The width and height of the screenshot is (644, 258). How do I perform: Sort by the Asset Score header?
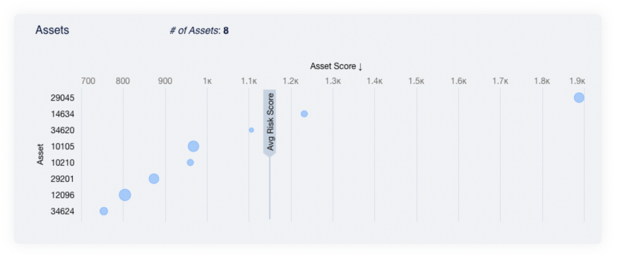coord(336,66)
